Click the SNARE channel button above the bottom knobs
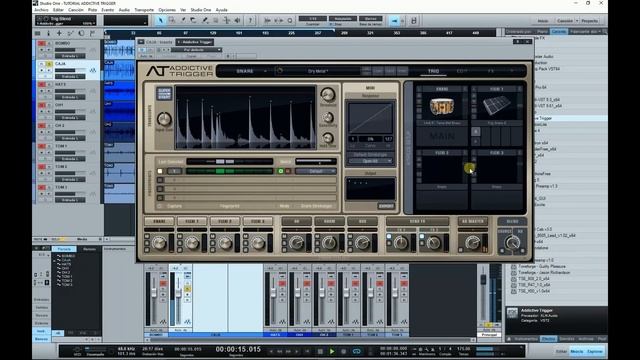 (159, 221)
